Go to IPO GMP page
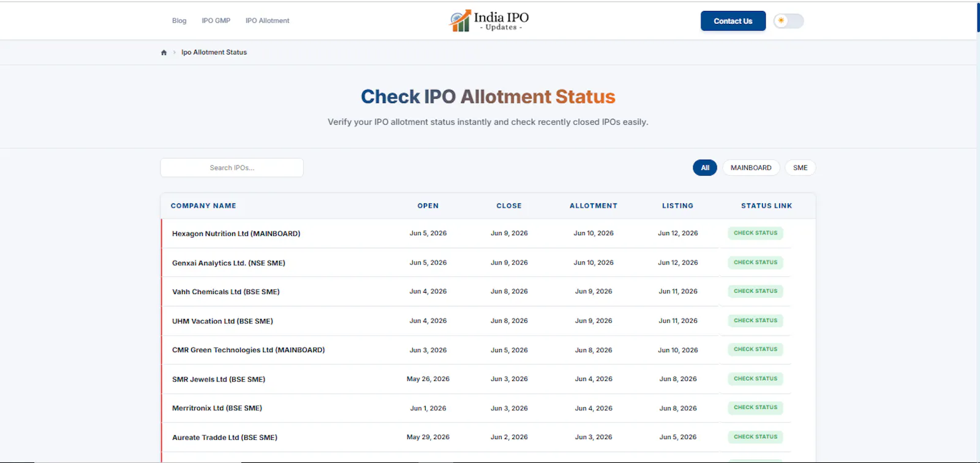 click(x=216, y=21)
